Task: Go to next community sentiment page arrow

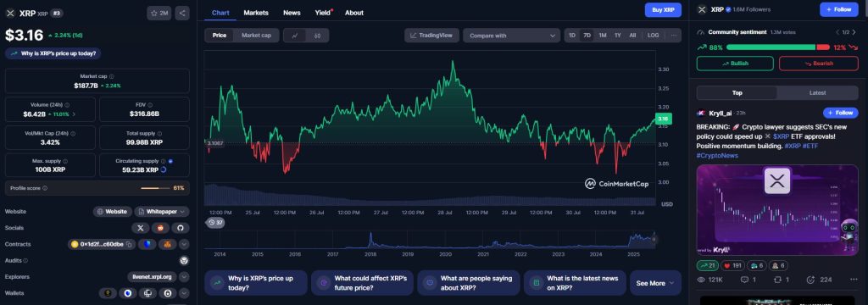Action: click(x=855, y=32)
